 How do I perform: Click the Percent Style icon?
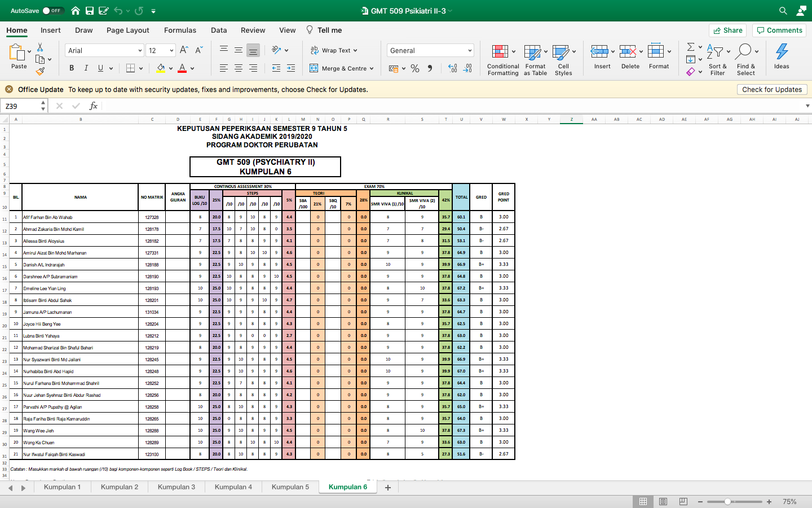pos(415,68)
